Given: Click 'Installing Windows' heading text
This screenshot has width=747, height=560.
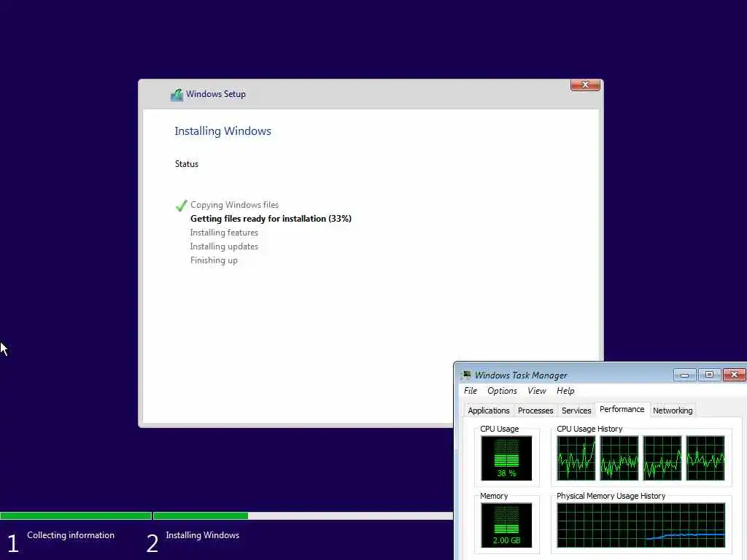Looking at the screenshot, I should [x=222, y=131].
